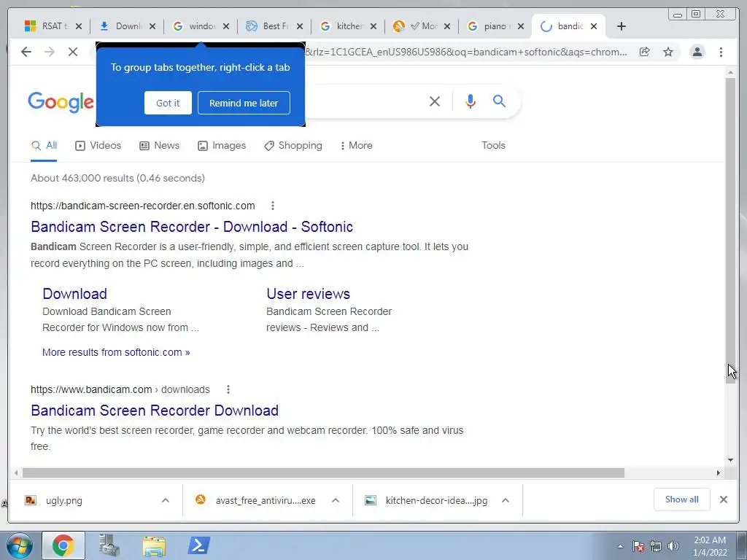Open the kitchen-decor-idea jpg downloaded file
The height and width of the screenshot is (560, 747).
pyautogui.click(x=427, y=500)
